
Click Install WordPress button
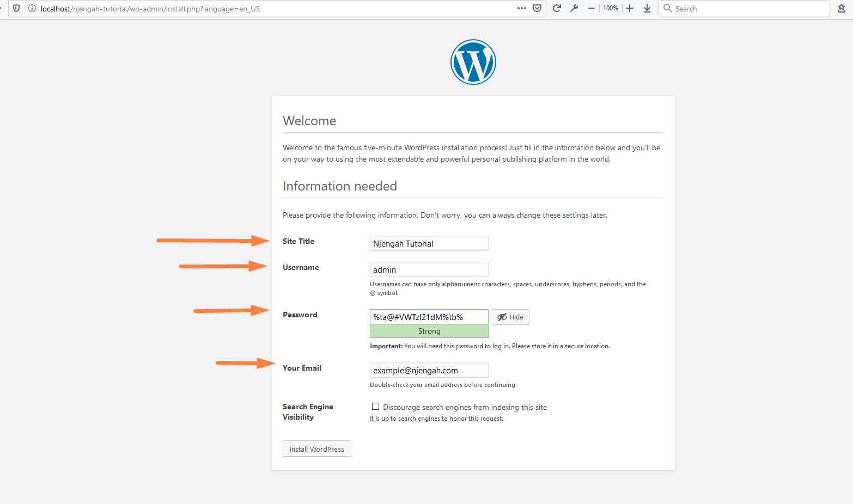(317, 449)
